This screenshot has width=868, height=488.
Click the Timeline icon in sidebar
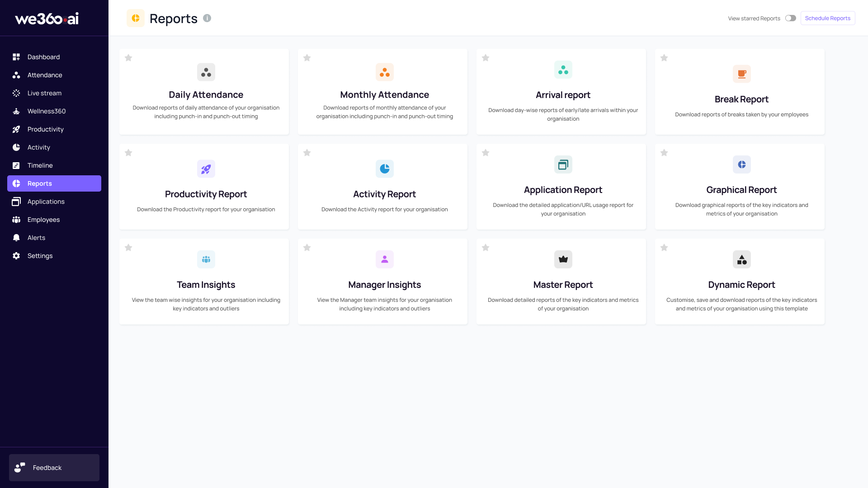coord(16,165)
